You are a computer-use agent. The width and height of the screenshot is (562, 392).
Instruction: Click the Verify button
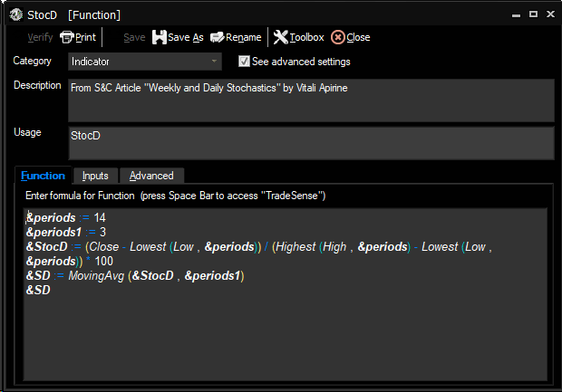pos(40,37)
